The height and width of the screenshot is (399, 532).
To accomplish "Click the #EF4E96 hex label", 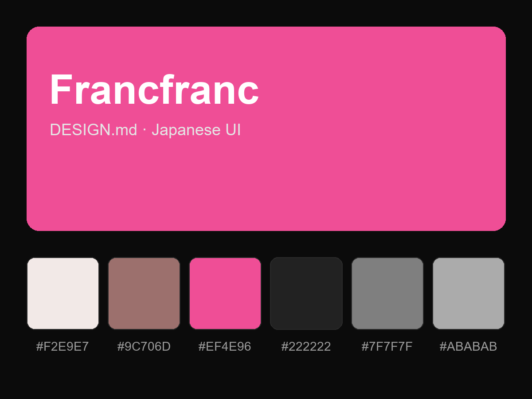I will coord(225,346).
